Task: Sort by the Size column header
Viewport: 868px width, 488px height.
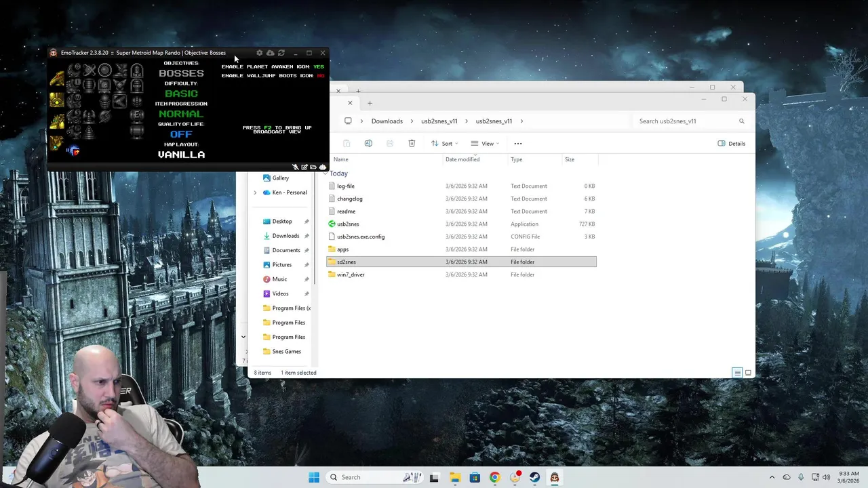Action: pos(570,159)
